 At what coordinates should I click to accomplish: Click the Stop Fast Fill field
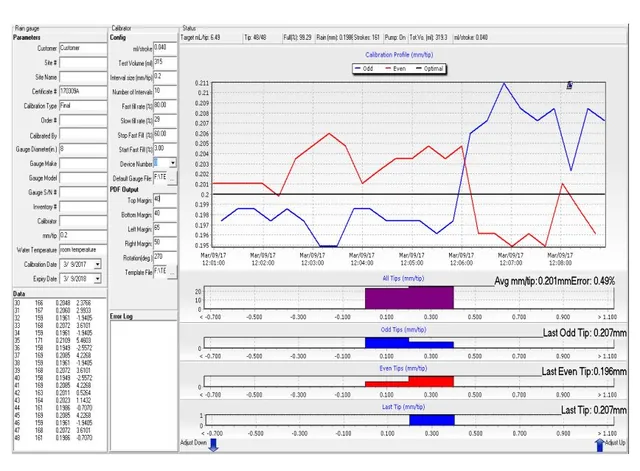[x=165, y=134]
